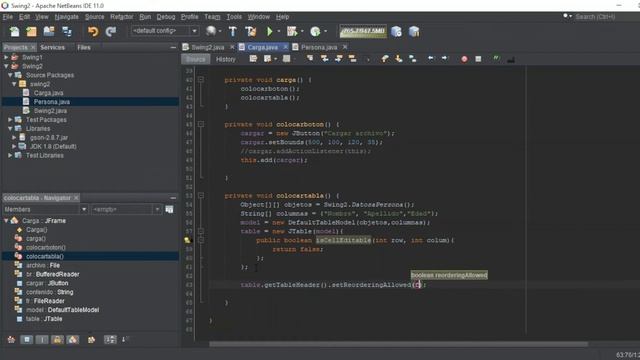This screenshot has height=360, width=640.
Task: Click the Save All toolbar icon
Action: click(67, 31)
